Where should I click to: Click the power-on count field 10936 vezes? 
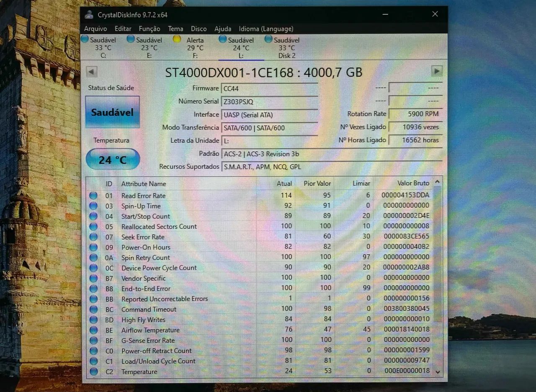(x=415, y=127)
